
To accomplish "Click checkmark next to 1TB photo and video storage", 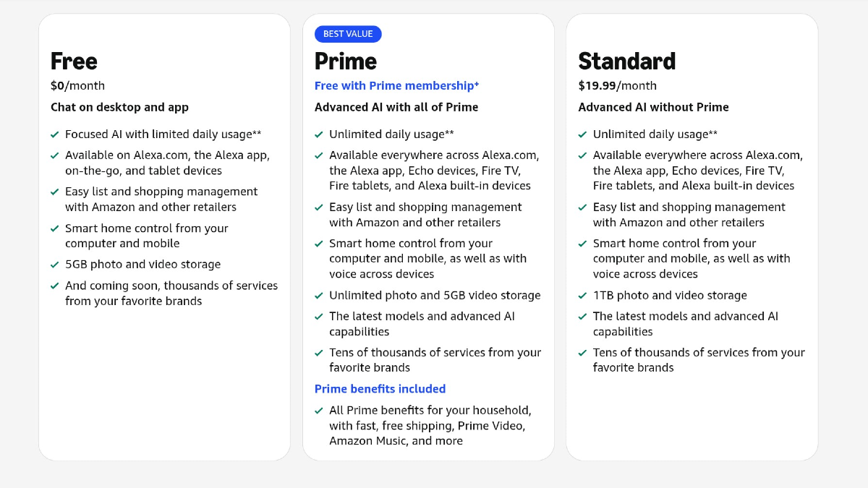I will (x=583, y=296).
